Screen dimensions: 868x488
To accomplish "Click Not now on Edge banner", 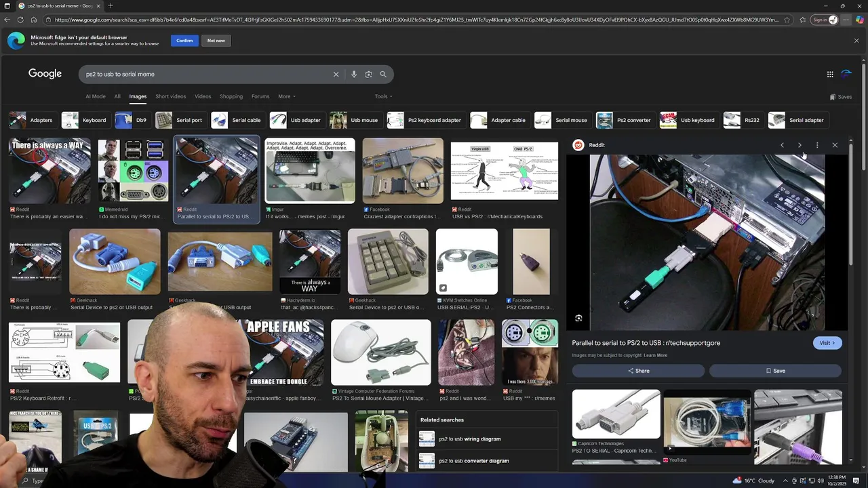I will [216, 41].
